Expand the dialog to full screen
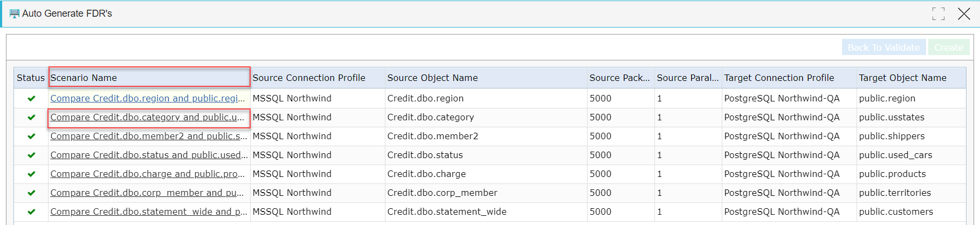The height and width of the screenshot is (225, 980). click(938, 13)
